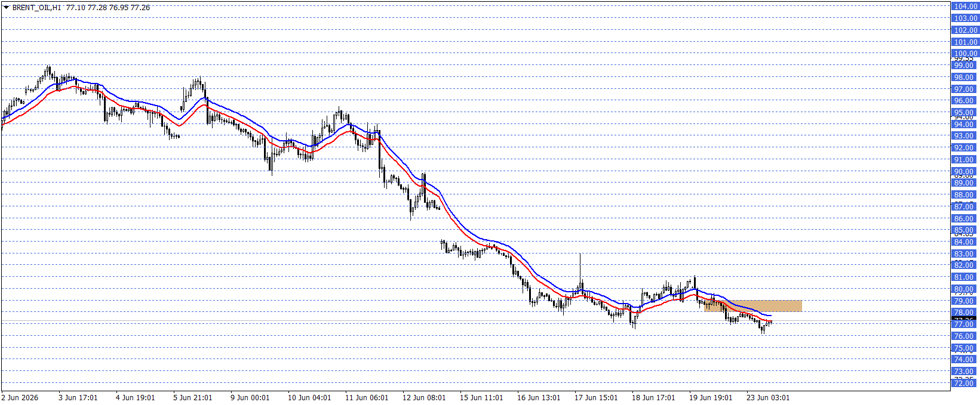Click the 92.00 price level label
The height and width of the screenshot is (405, 980).
coord(965,147)
